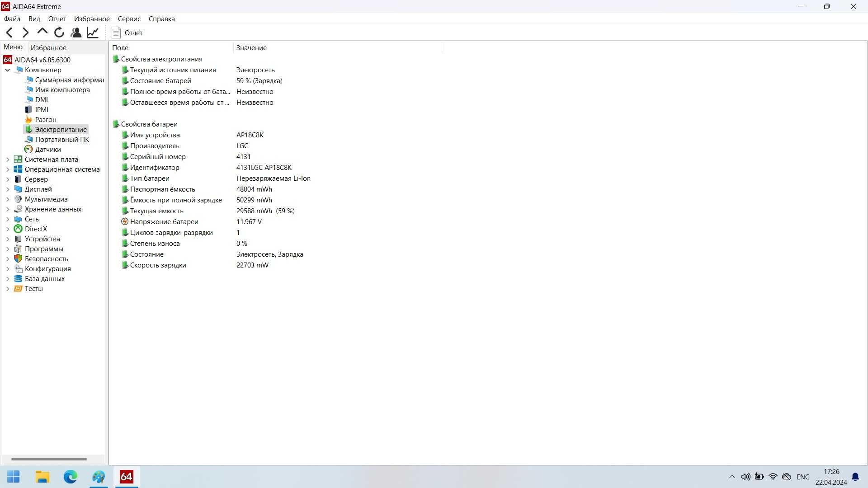Expand the Сервер tree node
Screen dimensions: 868x488
(x=8, y=179)
